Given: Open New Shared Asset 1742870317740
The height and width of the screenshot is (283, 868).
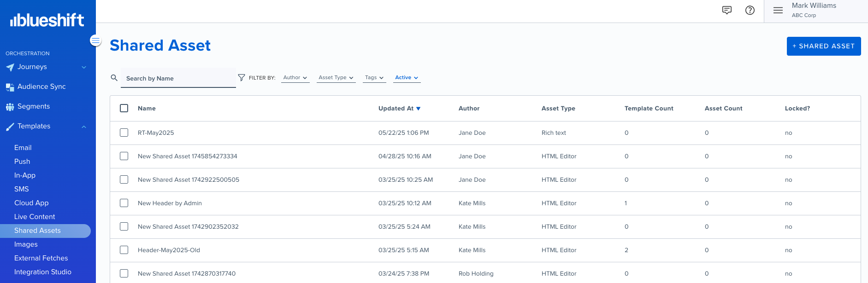Looking at the screenshot, I should [x=187, y=273].
